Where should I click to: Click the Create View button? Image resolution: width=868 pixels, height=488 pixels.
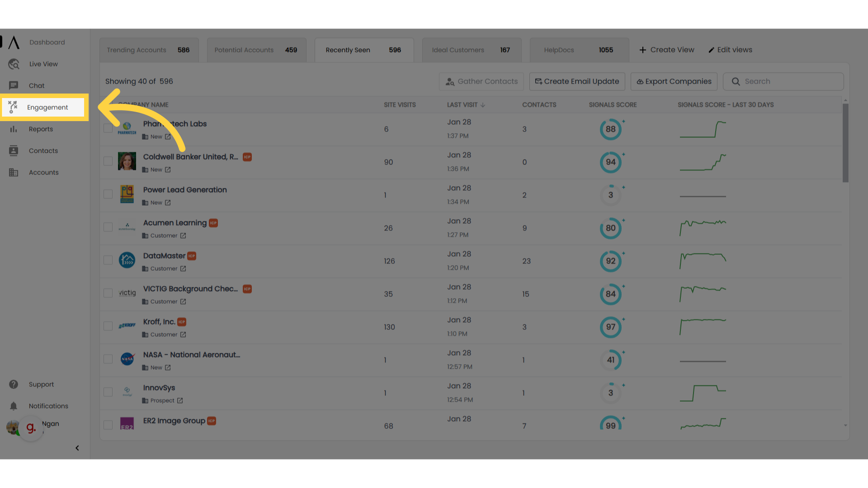pyautogui.click(x=667, y=50)
